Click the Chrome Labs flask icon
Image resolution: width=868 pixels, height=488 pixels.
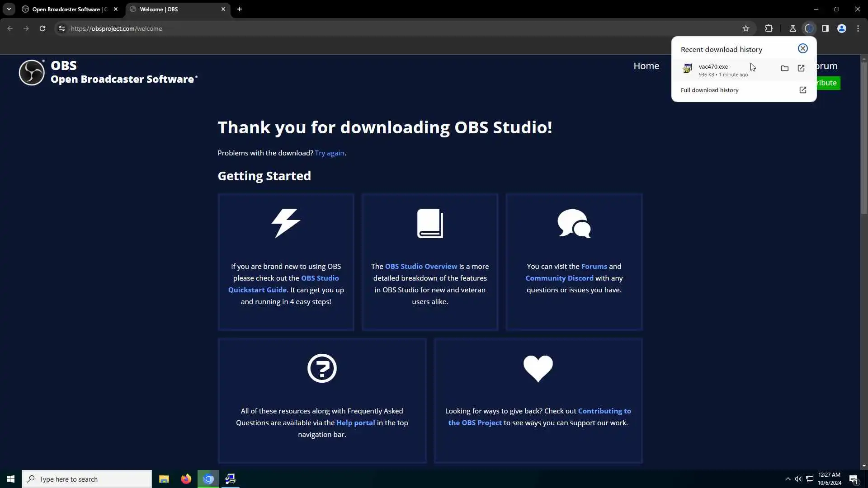click(793, 28)
